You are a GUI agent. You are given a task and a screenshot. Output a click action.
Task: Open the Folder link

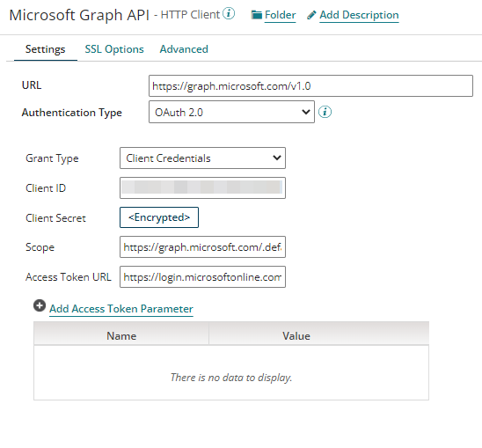(x=280, y=15)
